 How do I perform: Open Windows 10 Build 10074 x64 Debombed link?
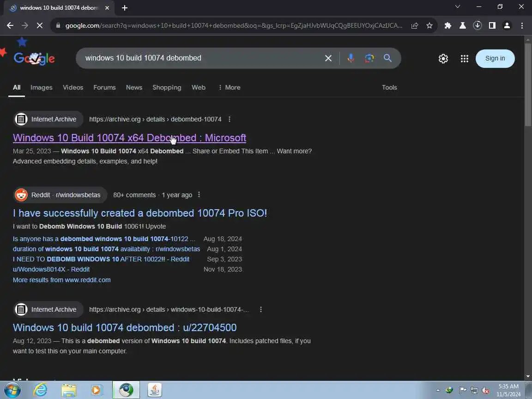click(x=130, y=138)
